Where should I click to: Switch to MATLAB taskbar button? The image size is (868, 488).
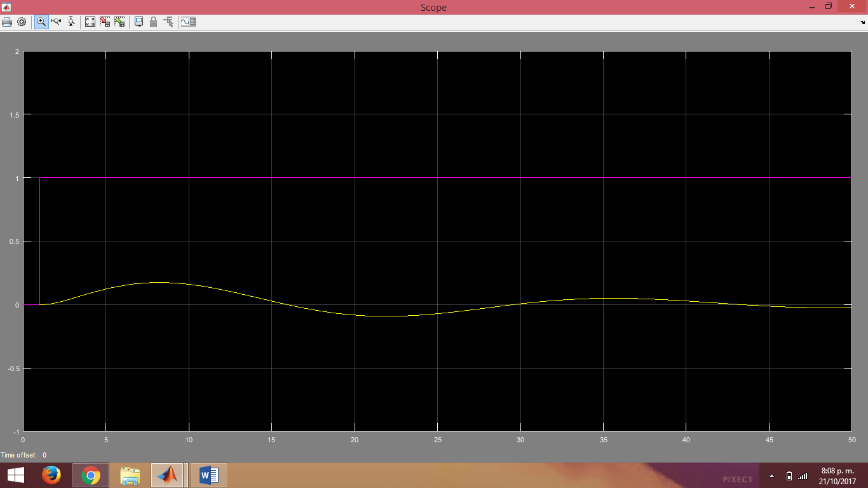click(168, 475)
